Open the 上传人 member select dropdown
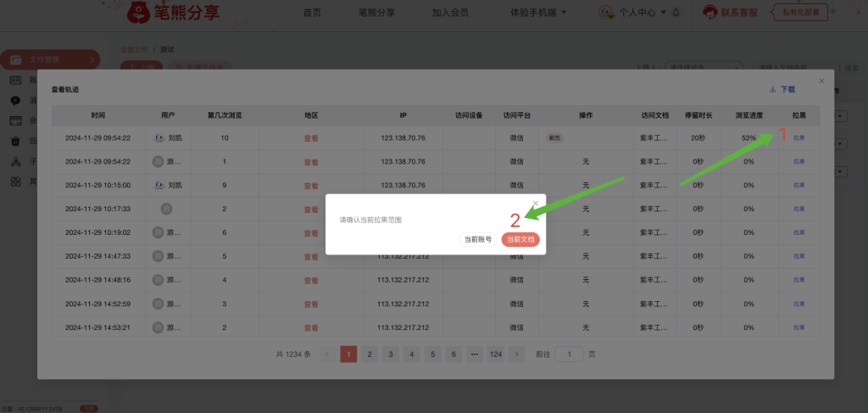Screen dimensions: 868x413 coord(704,68)
